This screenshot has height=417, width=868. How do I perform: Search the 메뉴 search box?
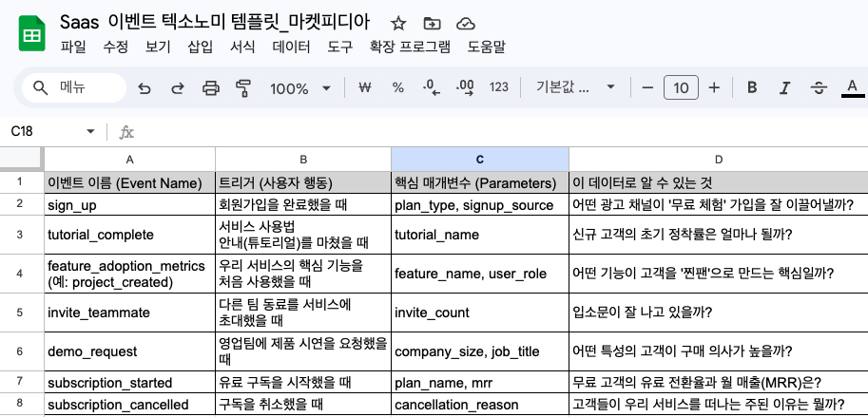point(73,87)
